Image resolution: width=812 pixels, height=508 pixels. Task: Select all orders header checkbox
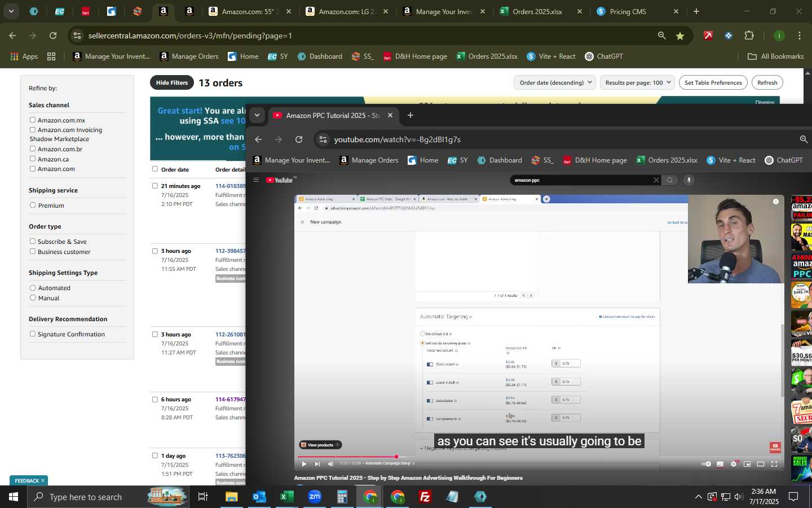[x=155, y=169]
